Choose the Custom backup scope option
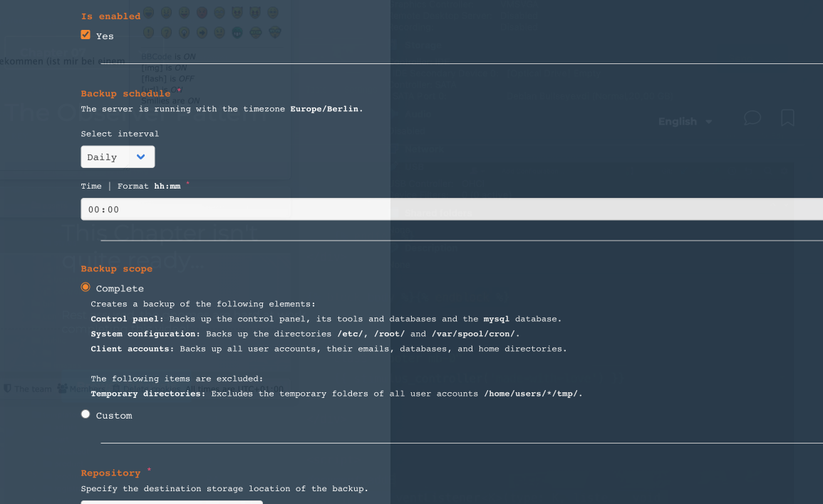The height and width of the screenshot is (504, 823). pyautogui.click(x=86, y=414)
